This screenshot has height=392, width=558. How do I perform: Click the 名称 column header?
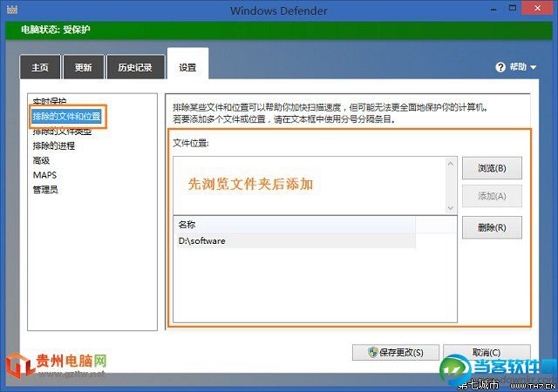295,225
